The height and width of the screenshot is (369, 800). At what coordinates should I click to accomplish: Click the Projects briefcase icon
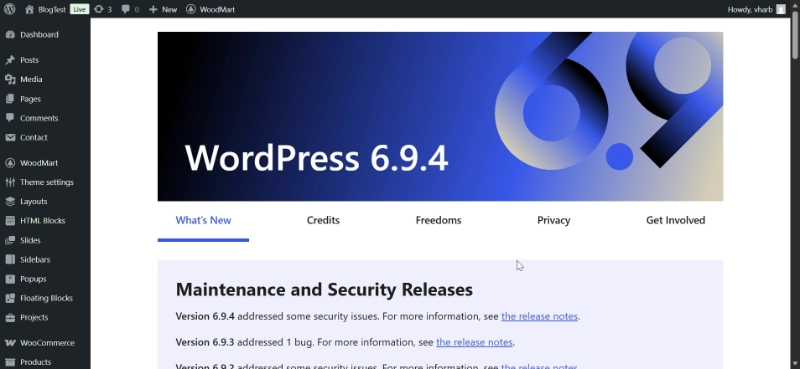10,317
